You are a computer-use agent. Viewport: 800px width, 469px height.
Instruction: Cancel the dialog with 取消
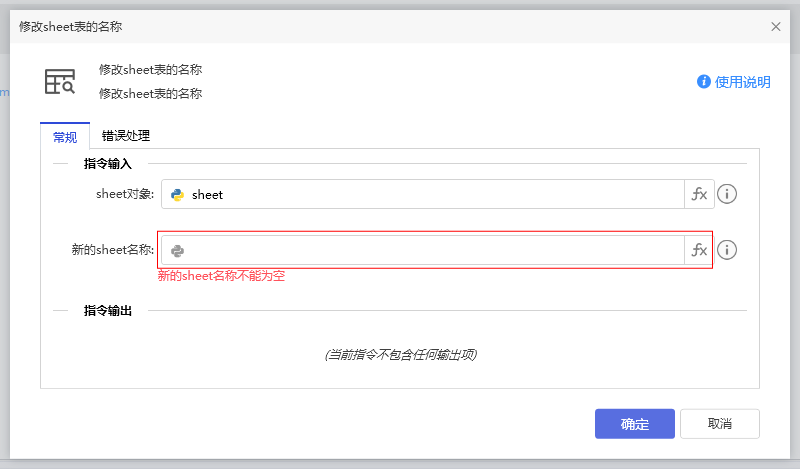pos(719,424)
